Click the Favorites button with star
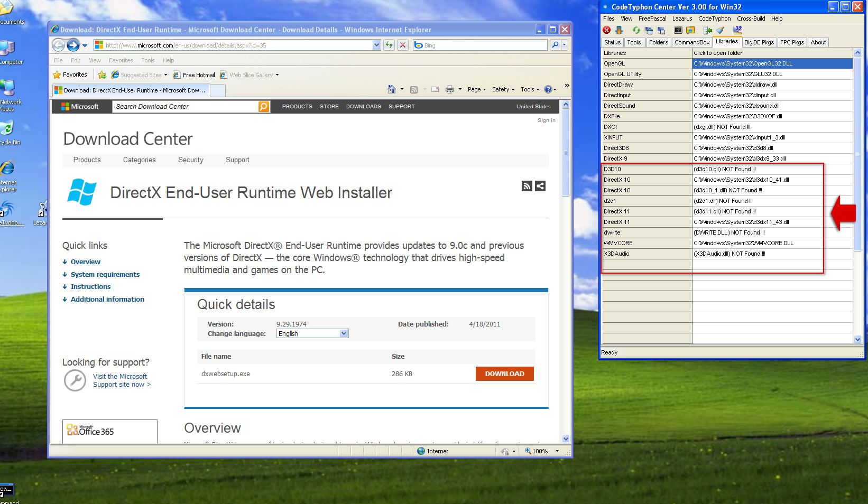 pyautogui.click(x=70, y=75)
